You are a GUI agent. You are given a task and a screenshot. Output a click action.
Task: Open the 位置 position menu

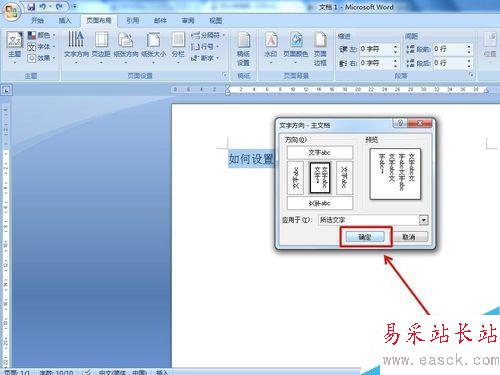point(490,47)
